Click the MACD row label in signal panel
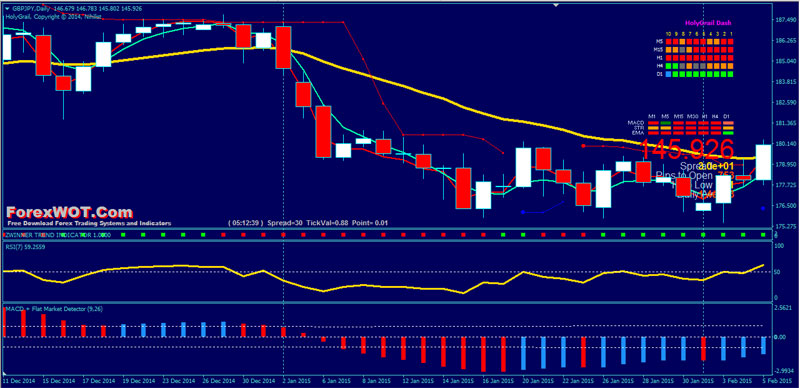 click(636, 123)
